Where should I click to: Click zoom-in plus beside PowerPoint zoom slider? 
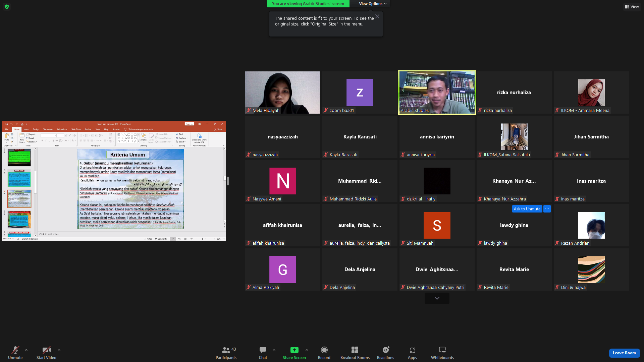[215, 239]
